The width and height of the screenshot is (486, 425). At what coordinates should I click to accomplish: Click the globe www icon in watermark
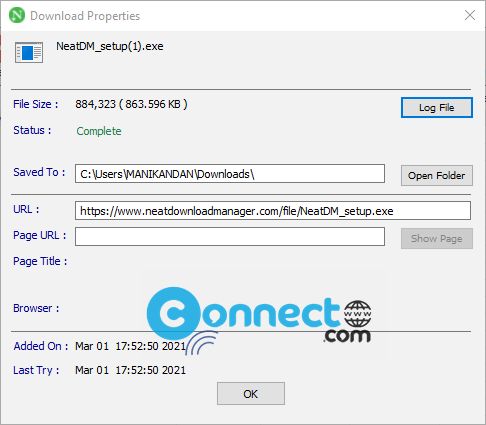pyautogui.click(x=357, y=314)
